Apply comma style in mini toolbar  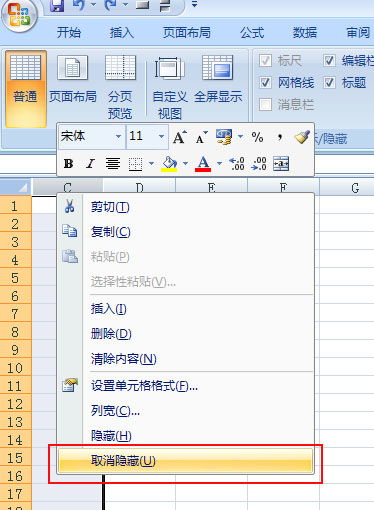280,137
